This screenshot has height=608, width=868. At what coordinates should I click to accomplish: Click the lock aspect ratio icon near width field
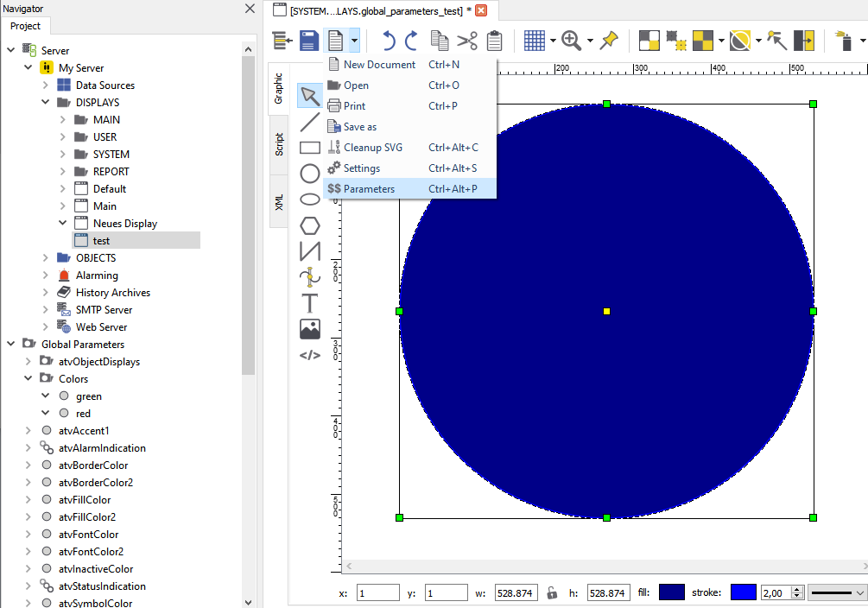pyautogui.click(x=551, y=592)
